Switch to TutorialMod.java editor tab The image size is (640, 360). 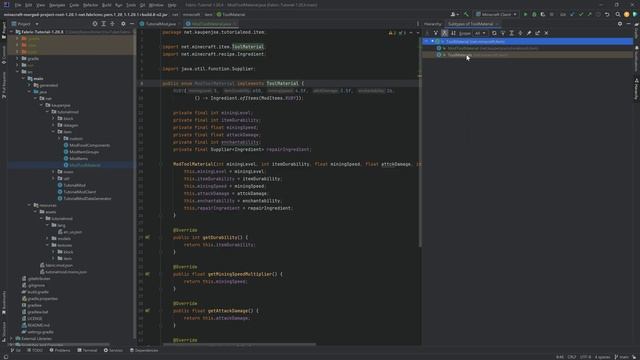tap(158, 24)
